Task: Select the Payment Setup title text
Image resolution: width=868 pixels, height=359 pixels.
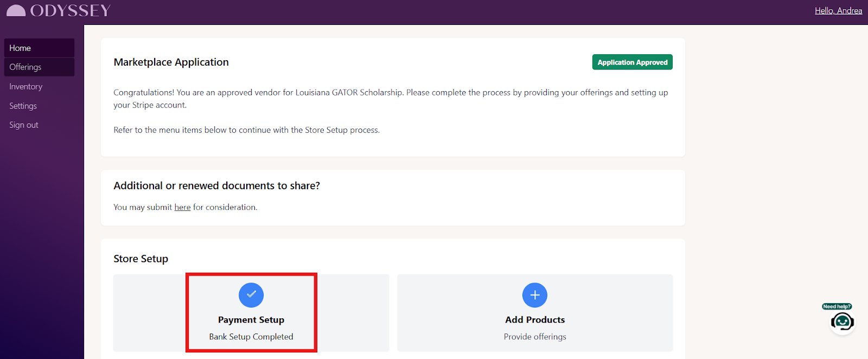Action: [251, 320]
